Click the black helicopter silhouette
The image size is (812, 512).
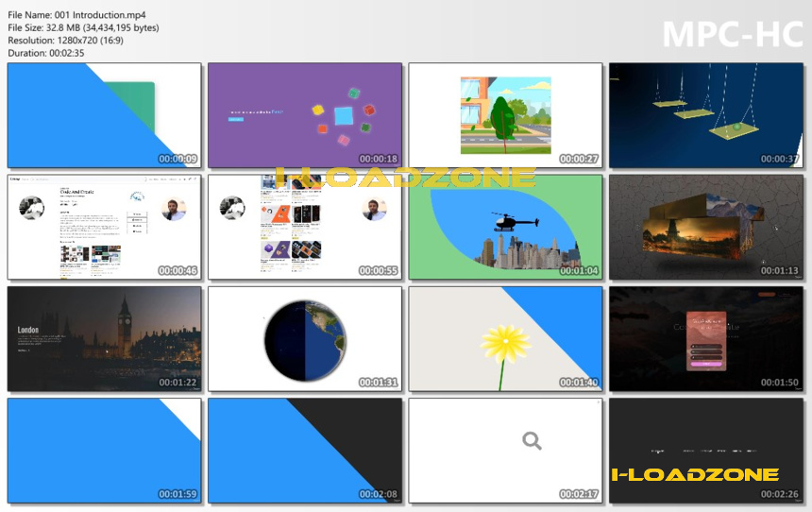[x=515, y=222]
